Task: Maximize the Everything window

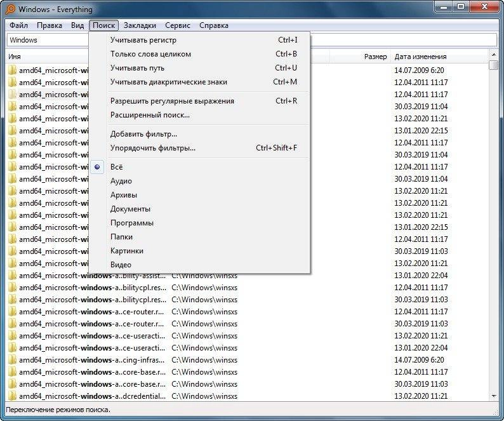Action: click(x=461, y=7)
